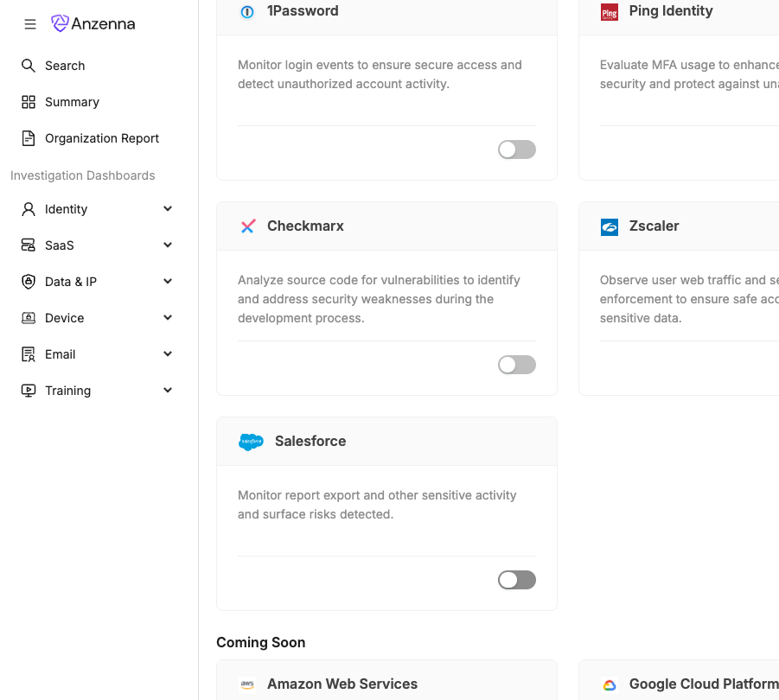This screenshot has width=779, height=700.
Task: Turn on the Checkmarx integration switch
Action: tap(516, 365)
